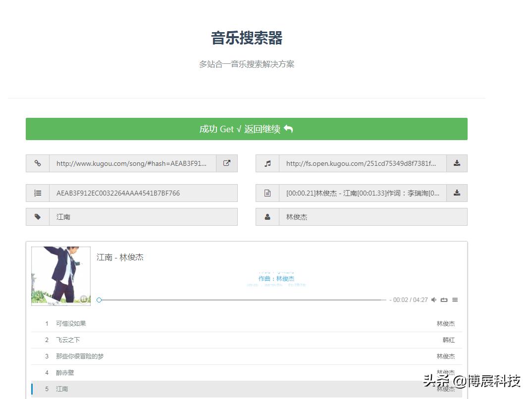
Task: Download the song using the download icon
Action: click(456, 163)
